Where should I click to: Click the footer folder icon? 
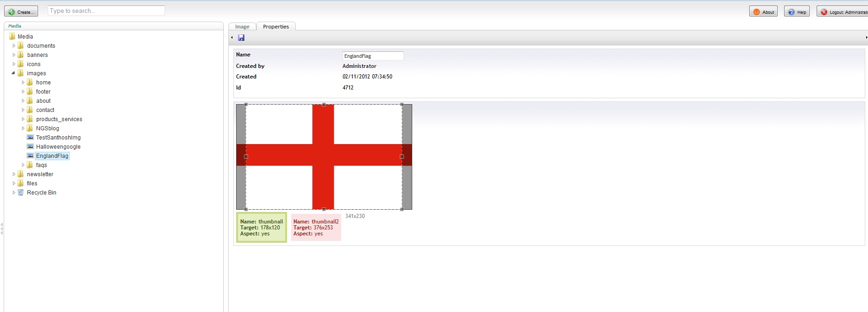30,91
